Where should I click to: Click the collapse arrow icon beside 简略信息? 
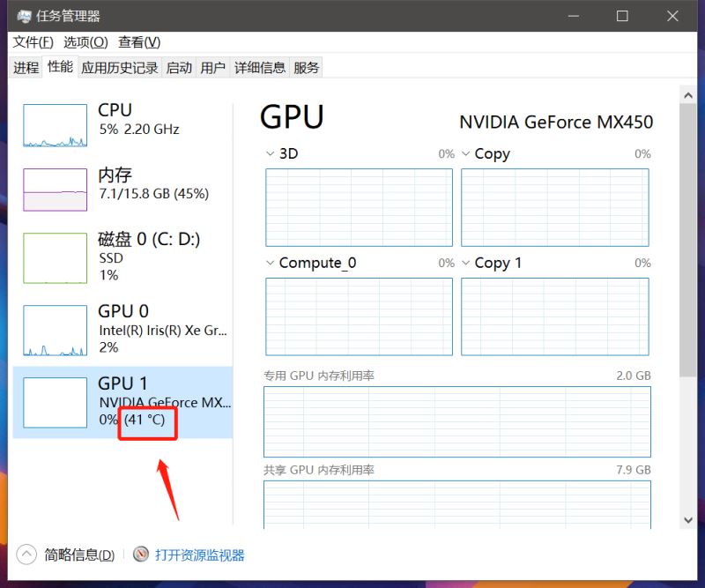(26, 554)
